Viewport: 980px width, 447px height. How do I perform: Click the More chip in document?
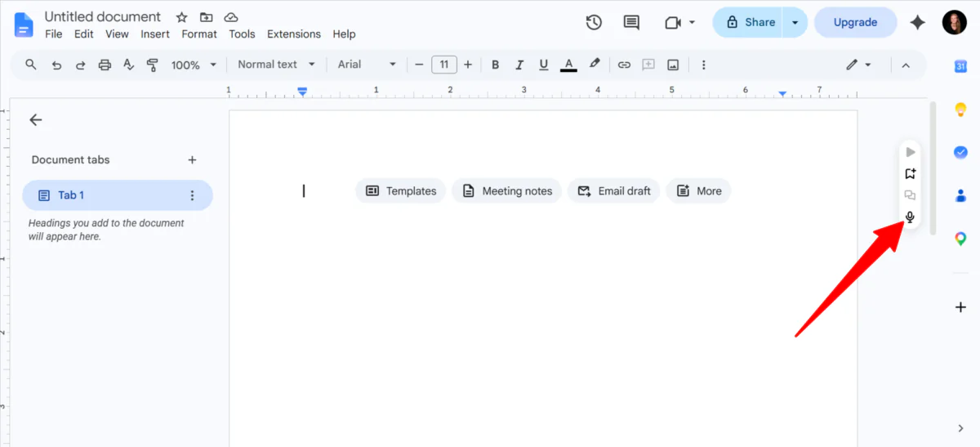pyautogui.click(x=699, y=191)
